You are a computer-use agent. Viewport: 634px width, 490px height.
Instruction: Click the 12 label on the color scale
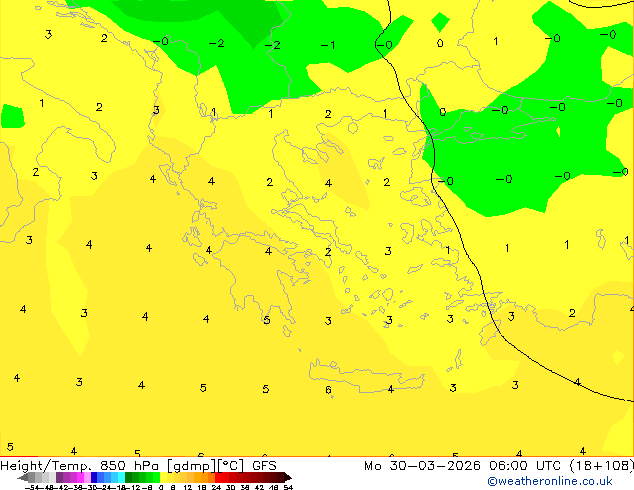(x=187, y=488)
